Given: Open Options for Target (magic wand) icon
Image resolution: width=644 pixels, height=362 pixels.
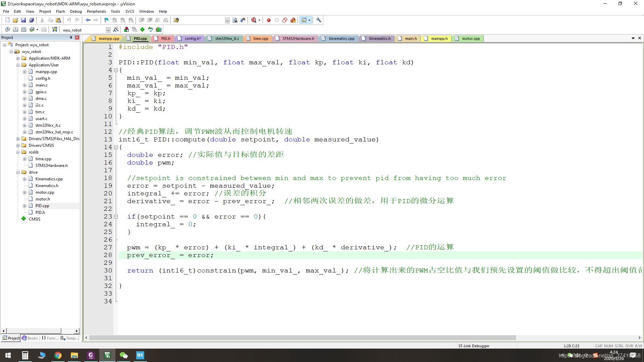Looking at the screenshot, I should 116,29.
